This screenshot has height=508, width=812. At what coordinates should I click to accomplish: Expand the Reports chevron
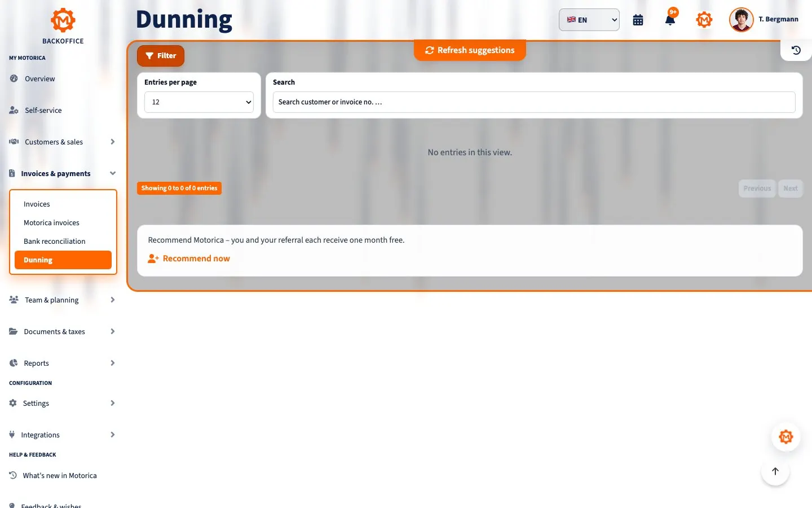tap(113, 363)
